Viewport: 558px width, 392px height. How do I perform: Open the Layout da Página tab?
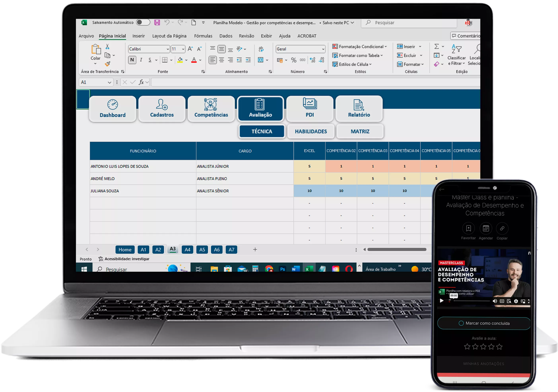pos(169,36)
